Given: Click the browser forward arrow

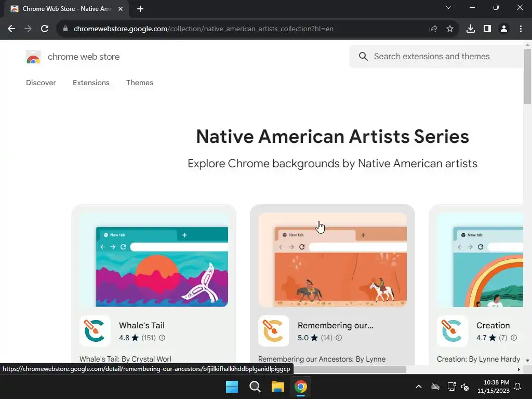Looking at the screenshot, I should pyautogui.click(x=28, y=29).
